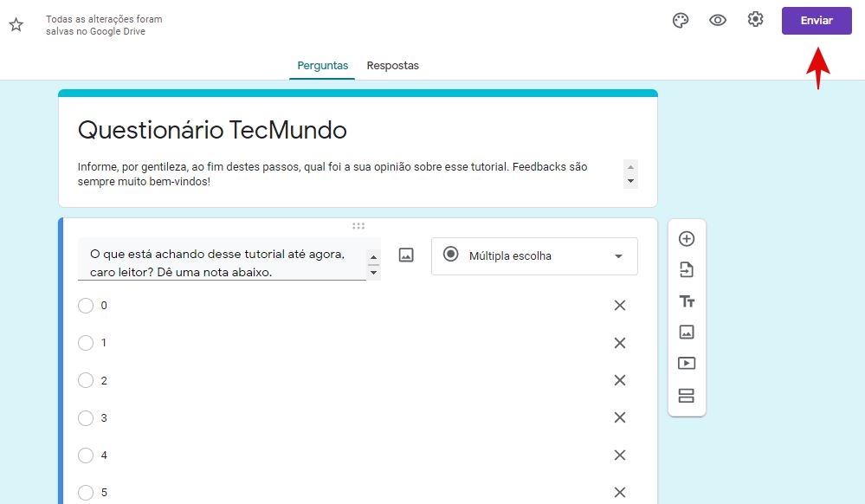Pick the radio button for option 4

pyautogui.click(x=86, y=455)
